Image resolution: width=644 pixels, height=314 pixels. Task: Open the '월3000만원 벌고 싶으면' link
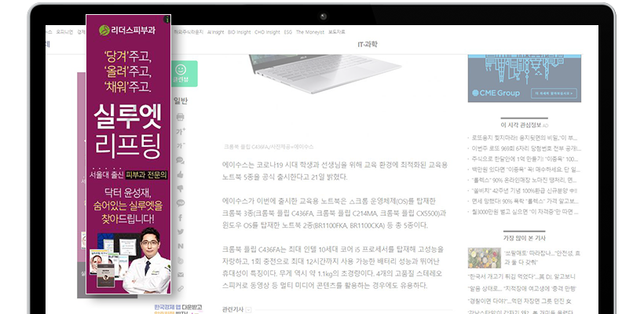[525, 212]
